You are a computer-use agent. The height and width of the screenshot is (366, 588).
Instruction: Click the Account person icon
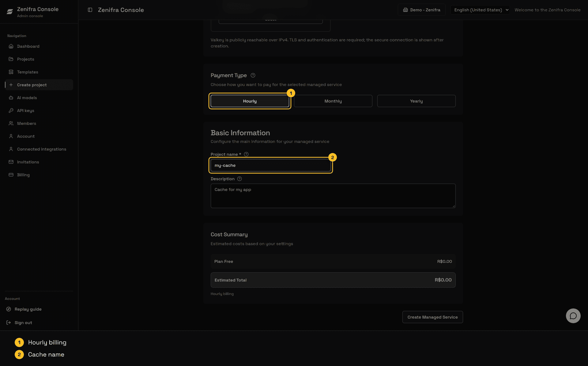click(x=11, y=136)
